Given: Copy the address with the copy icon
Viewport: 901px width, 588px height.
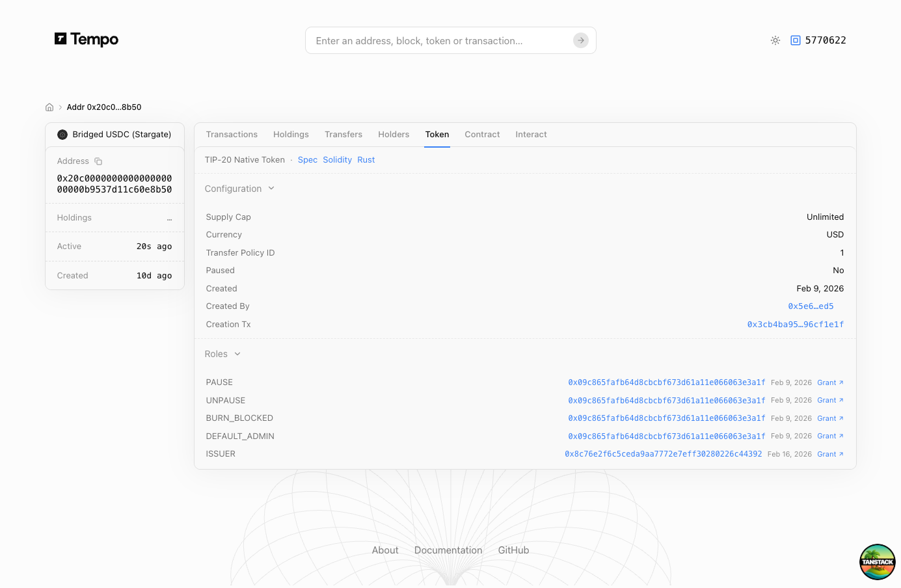Looking at the screenshot, I should 98,161.
